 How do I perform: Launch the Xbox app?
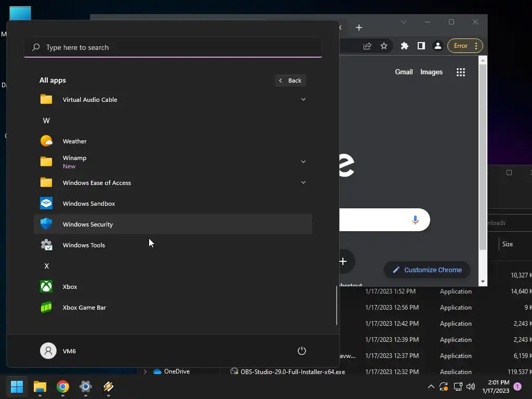pos(172,287)
